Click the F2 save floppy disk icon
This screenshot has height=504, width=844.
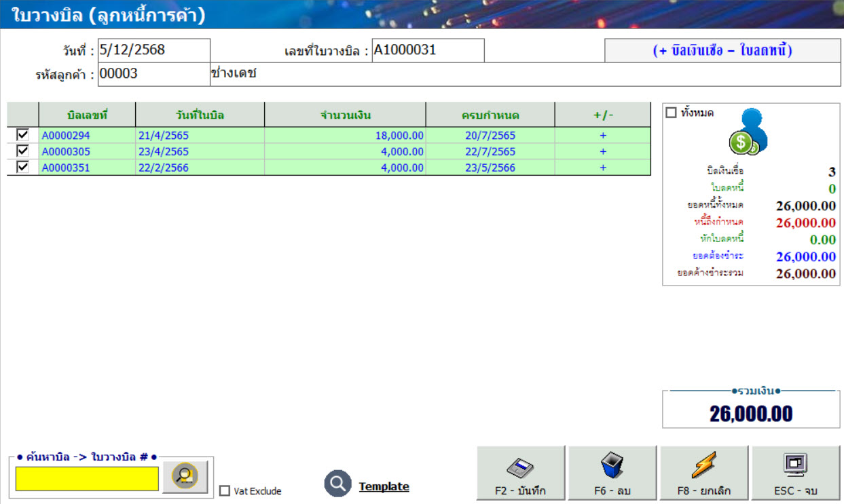click(520, 467)
